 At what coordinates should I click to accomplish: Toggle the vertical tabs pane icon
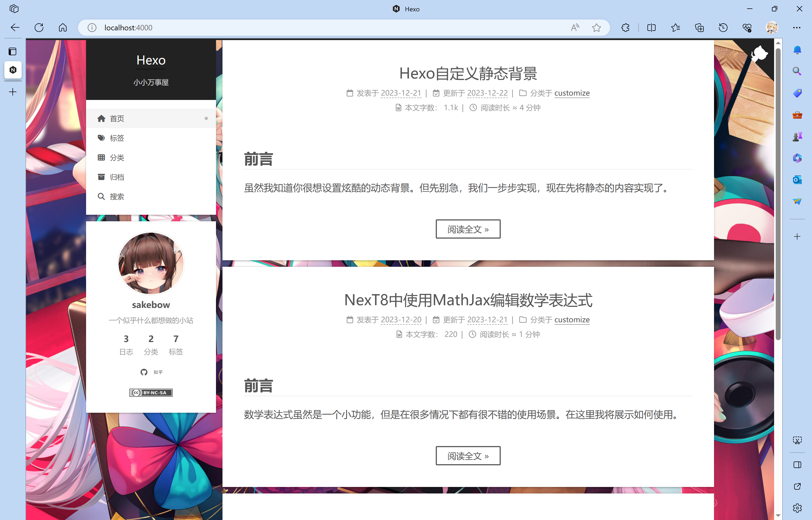pyautogui.click(x=13, y=52)
